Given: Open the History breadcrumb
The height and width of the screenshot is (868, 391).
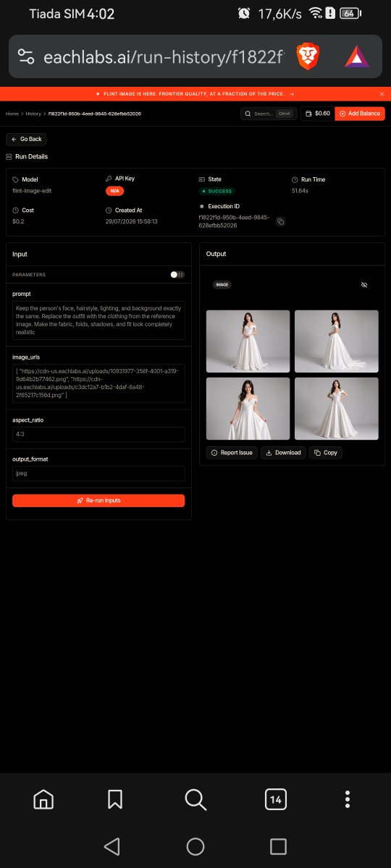Looking at the screenshot, I should coord(34,114).
